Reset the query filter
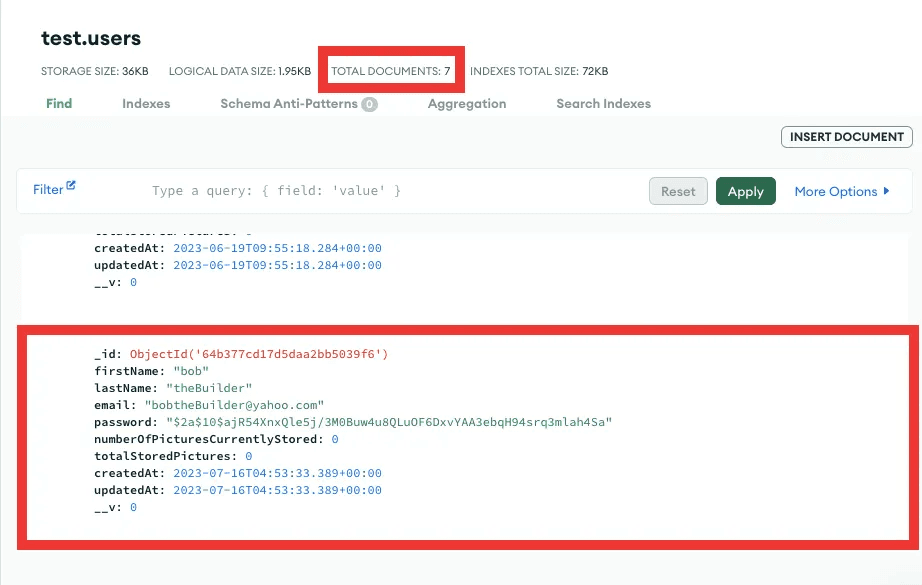922x585 pixels. tap(678, 191)
